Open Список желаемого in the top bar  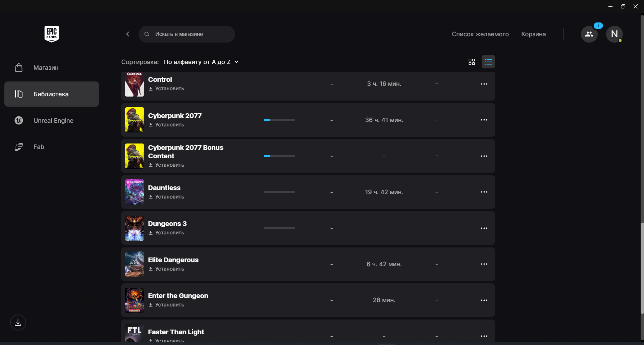tap(480, 34)
